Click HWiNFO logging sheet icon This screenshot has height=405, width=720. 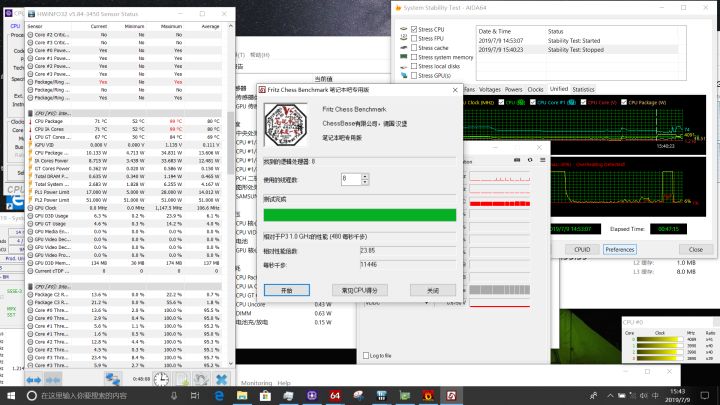(183, 379)
